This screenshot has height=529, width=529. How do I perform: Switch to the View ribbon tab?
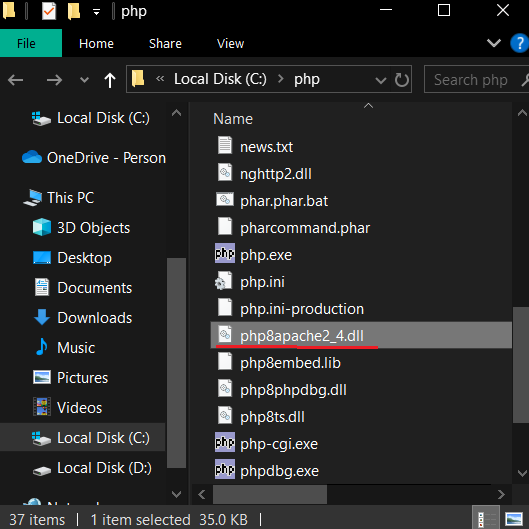coord(230,44)
